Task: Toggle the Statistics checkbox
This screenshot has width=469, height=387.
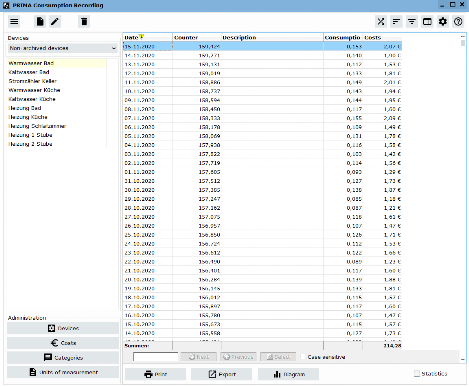Action: 417,374
